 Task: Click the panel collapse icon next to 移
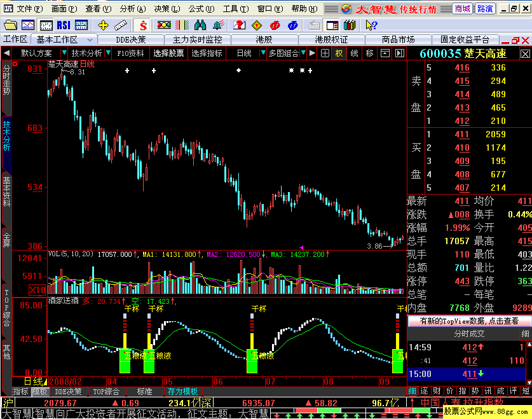385,53
